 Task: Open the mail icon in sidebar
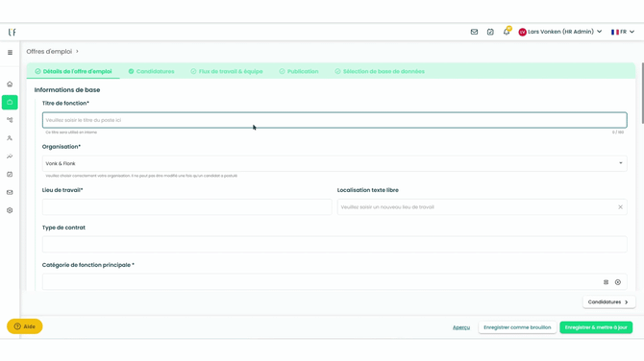[10, 192]
